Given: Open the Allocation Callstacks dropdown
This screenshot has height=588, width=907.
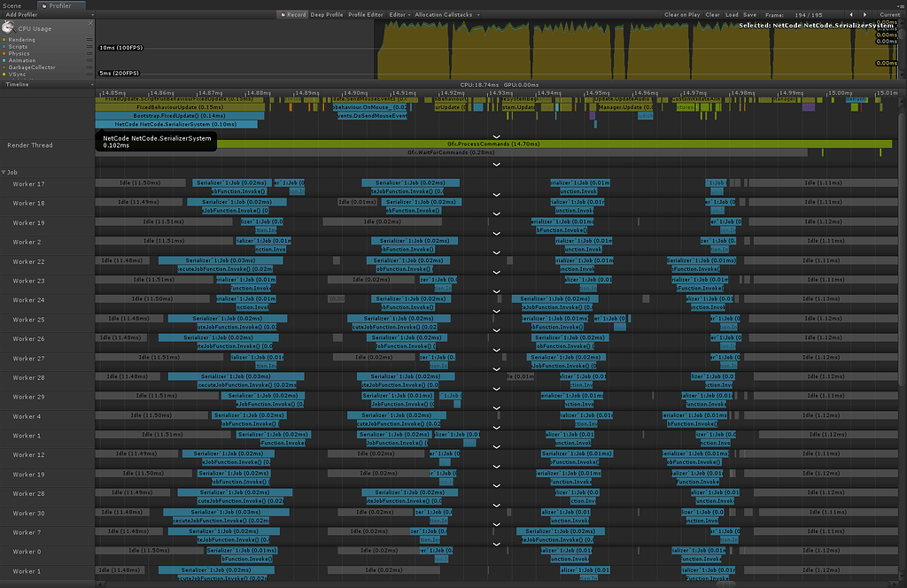Looking at the screenshot, I should click(x=444, y=14).
